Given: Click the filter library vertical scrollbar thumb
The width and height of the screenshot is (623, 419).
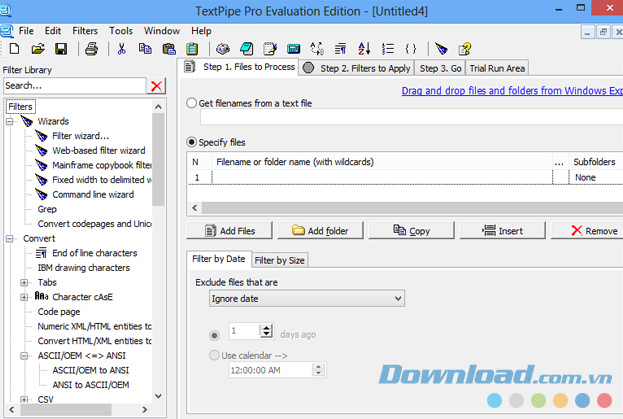Looking at the screenshot, I should coord(158,159).
